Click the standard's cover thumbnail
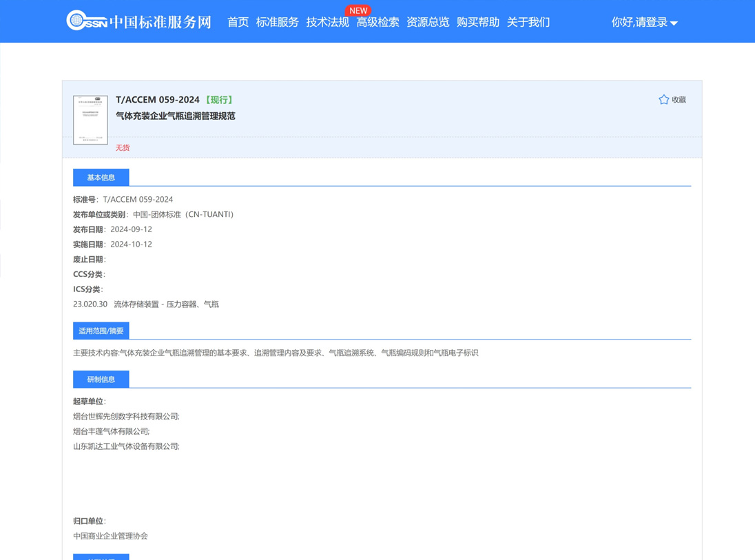 click(91, 120)
